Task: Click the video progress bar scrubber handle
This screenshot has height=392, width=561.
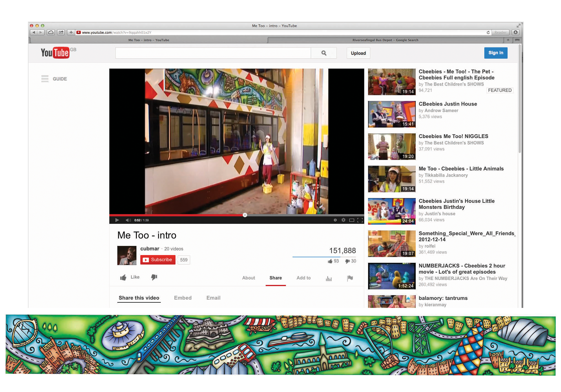Action: coord(245,215)
